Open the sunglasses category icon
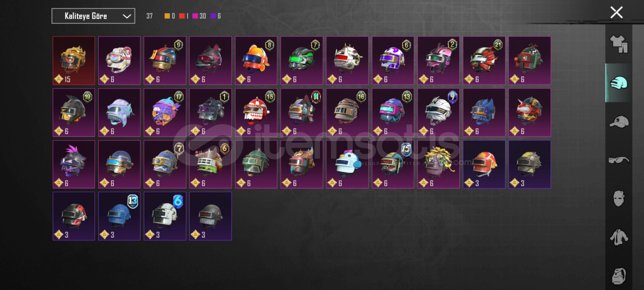Viewport: 644px width, 290px height. pos(619,160)
